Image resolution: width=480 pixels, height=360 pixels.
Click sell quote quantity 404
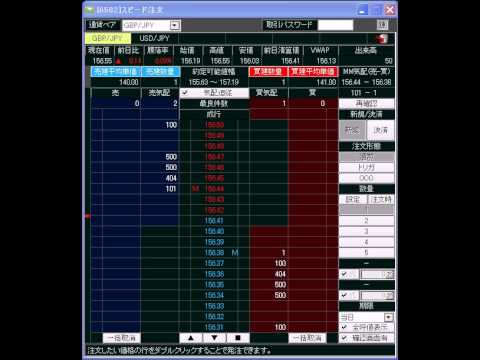(171, 178)
